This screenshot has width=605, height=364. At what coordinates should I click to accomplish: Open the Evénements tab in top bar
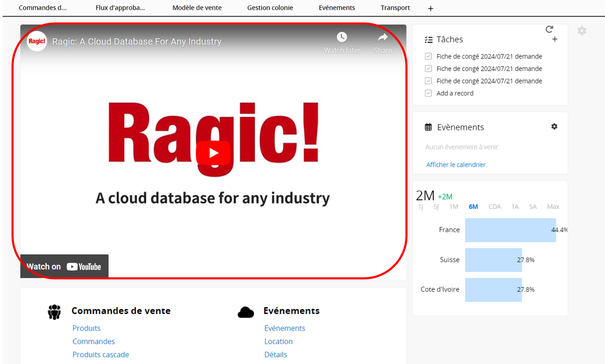tap(337, 8)
